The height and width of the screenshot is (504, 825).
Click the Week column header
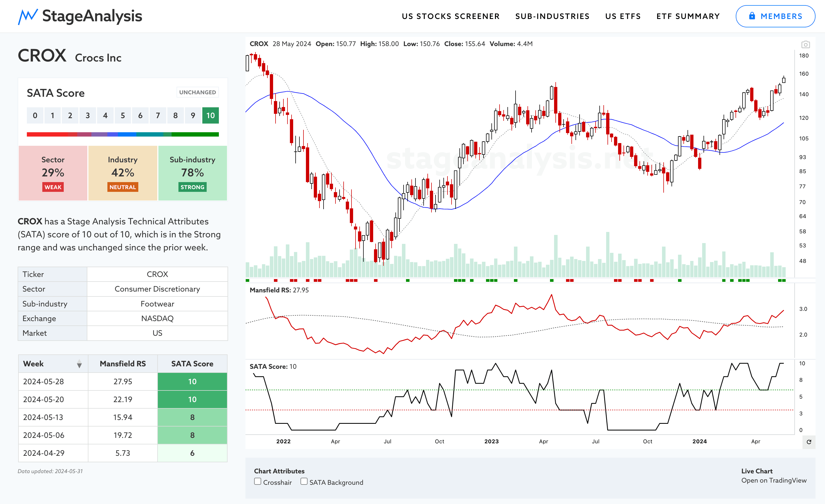pyautogui.click(x=53, y=364)
